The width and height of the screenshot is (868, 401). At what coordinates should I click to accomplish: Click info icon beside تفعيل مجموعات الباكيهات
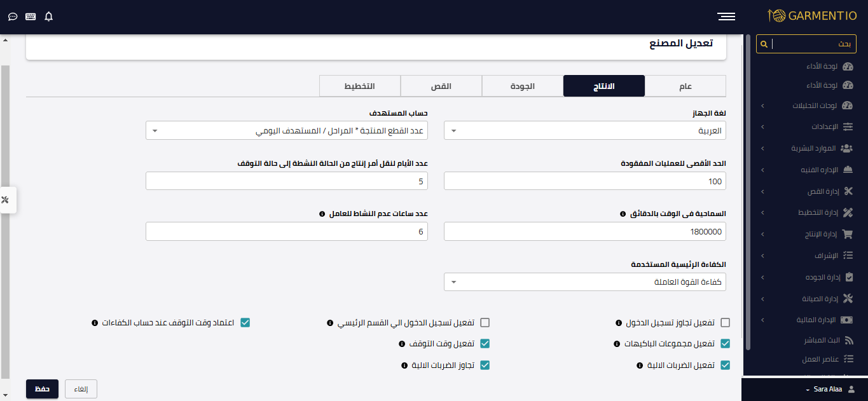coord(617,344)
